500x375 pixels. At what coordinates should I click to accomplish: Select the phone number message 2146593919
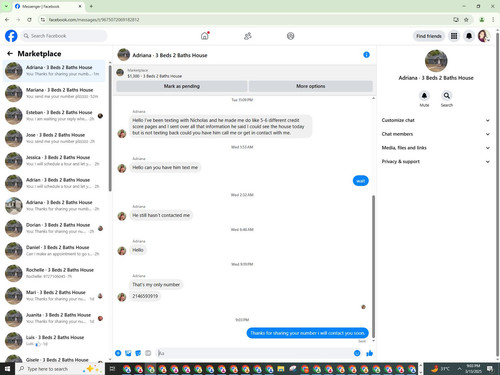[x=145, y=296]
